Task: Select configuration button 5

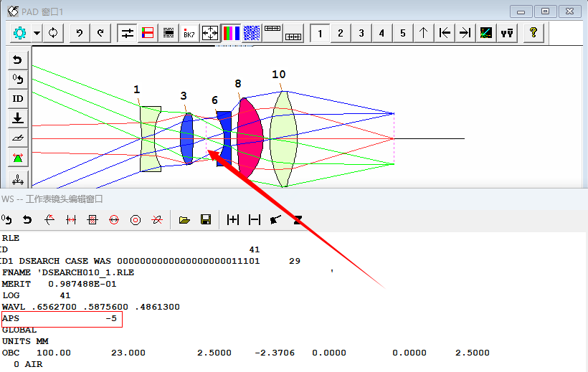Action: [403, 33]
